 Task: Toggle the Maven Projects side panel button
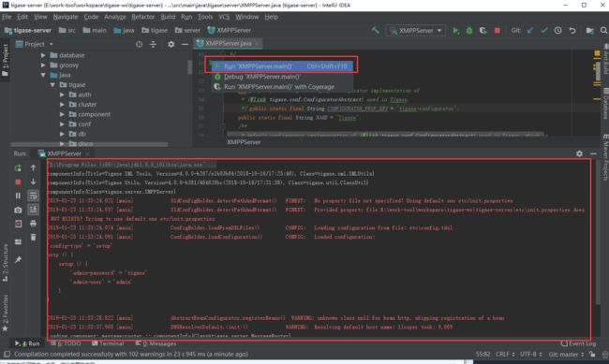pyautogui.click(x=605, y=157)
